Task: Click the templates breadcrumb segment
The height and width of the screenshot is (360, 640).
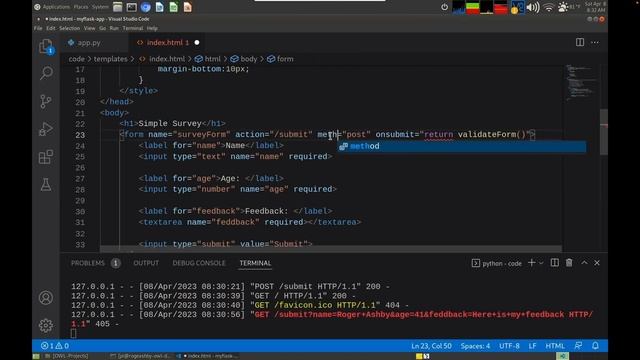Action: point(111,59)
